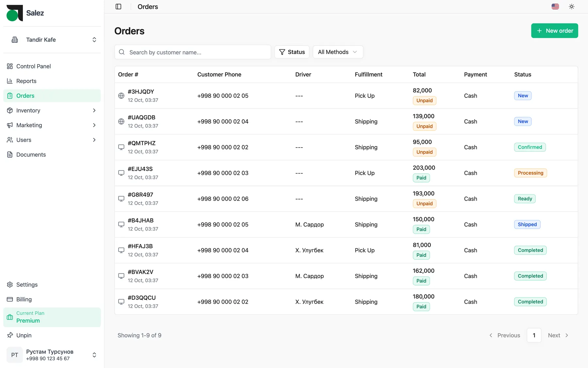
Task: Click the Documents file icon
Action: point(10,154)
